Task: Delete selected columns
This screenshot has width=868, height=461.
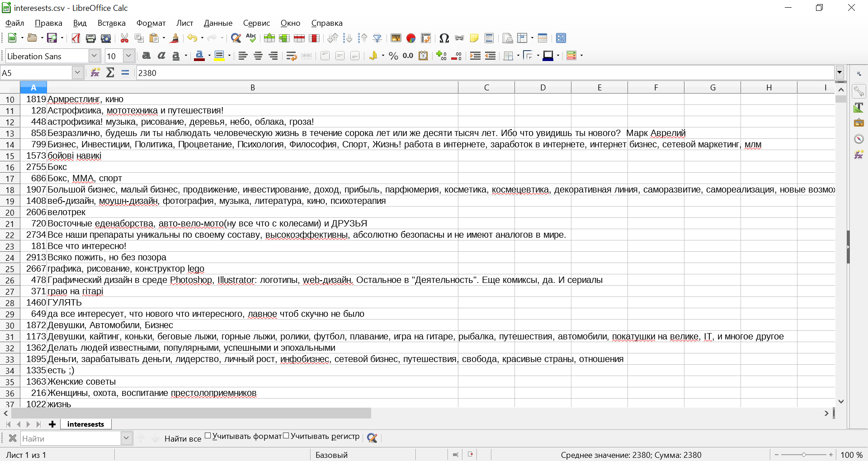Action: pos(314,38)
